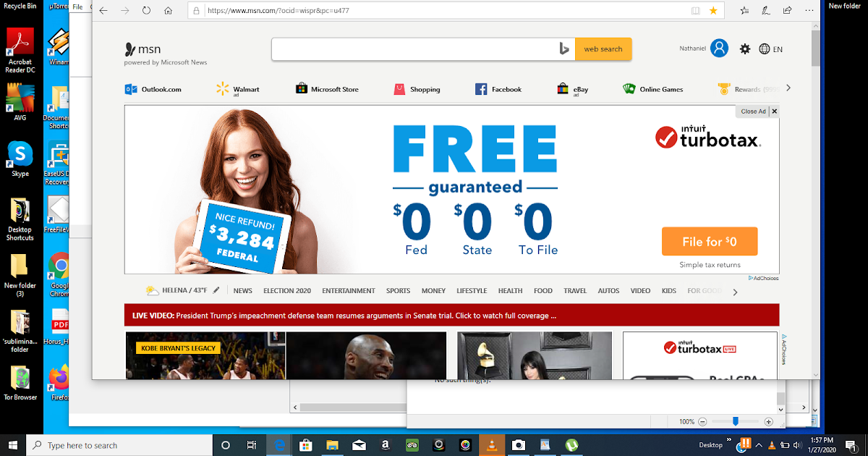Select the SPORTS tab
Viewport: 868px width, 456px height.
pos(398,291)
